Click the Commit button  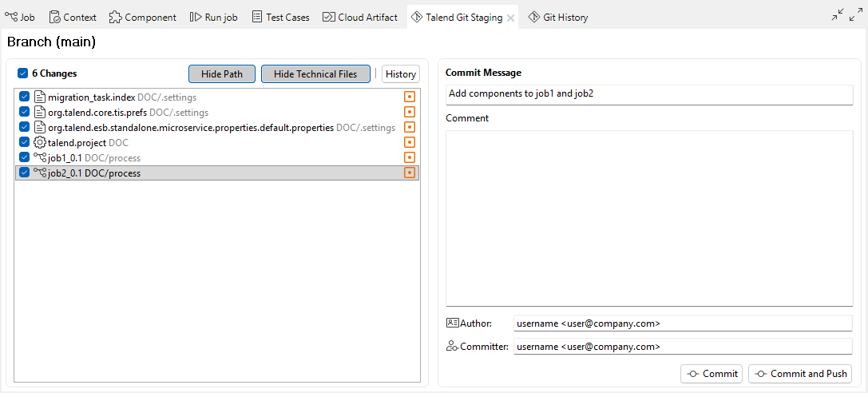click(x=711, y=374)
